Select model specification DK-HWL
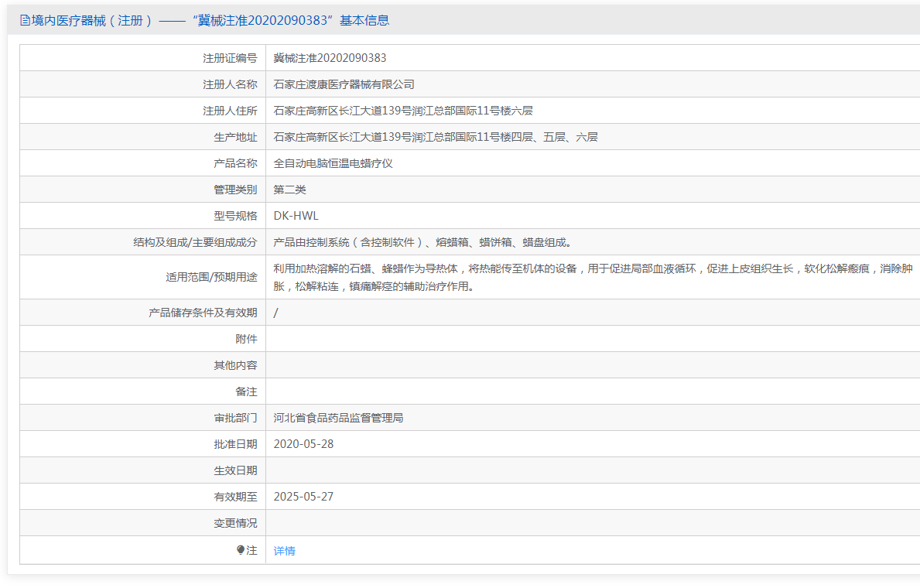Viewport: 920px width, 588px height. pos(296,216)
